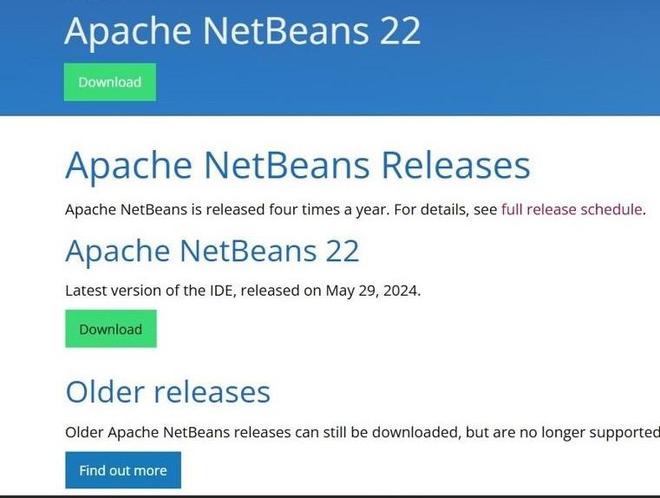Click the '22' in the white banner title
Screen dimensions: 660x498
coord(400,31)
